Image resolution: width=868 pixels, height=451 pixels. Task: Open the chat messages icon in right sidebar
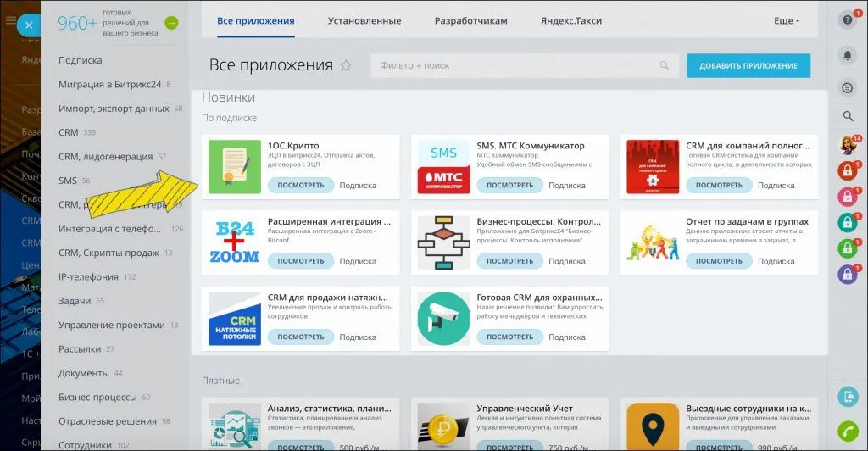click(x=848, y=87)
